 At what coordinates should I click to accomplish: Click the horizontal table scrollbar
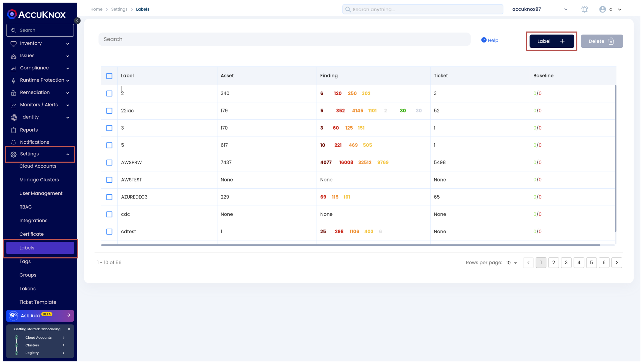[351, 245]
